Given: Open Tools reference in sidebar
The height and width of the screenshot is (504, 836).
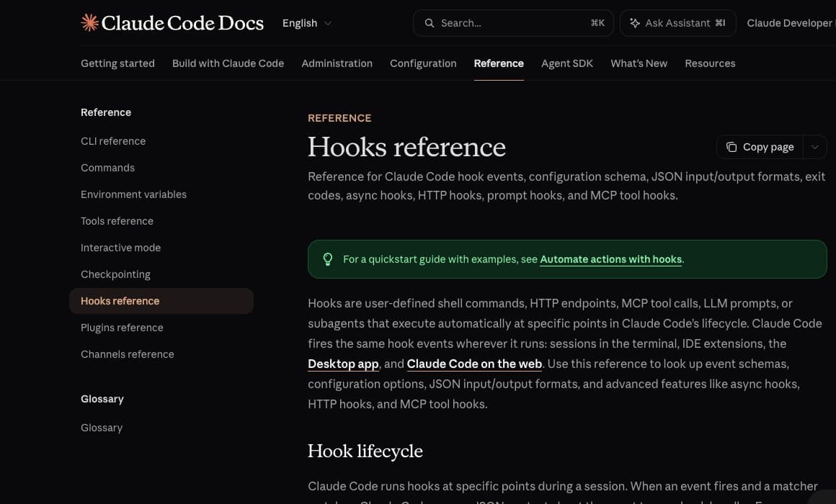Looking at the screenshot, I should [x=117, y=221].
